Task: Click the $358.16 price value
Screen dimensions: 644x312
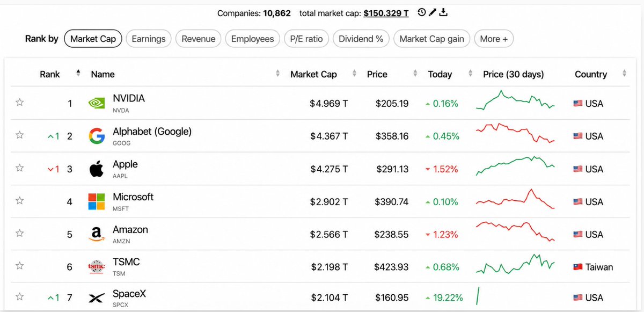Action: tap(392, 136)
